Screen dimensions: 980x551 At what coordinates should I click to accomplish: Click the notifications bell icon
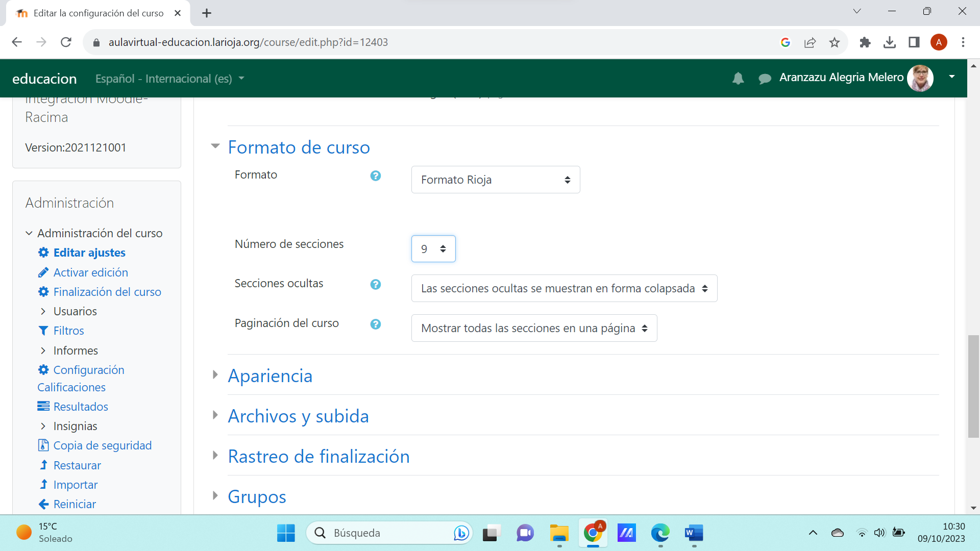tap(738, 78)
